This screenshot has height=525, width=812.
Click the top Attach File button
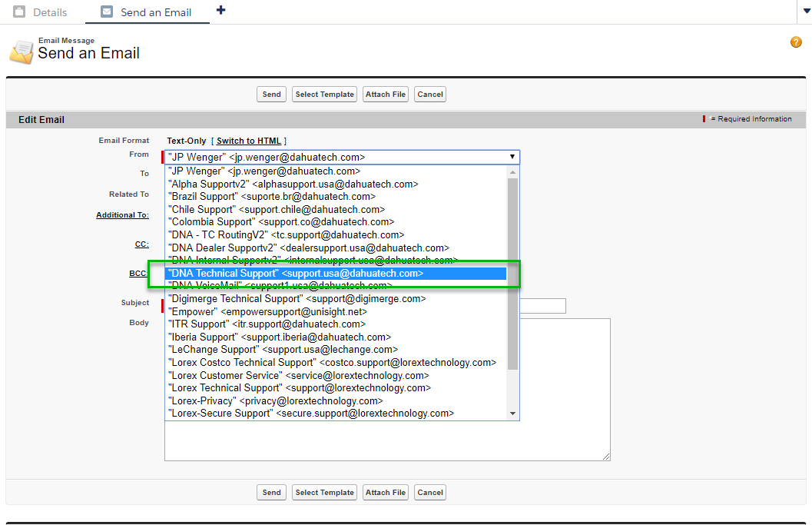coord(386,95)
